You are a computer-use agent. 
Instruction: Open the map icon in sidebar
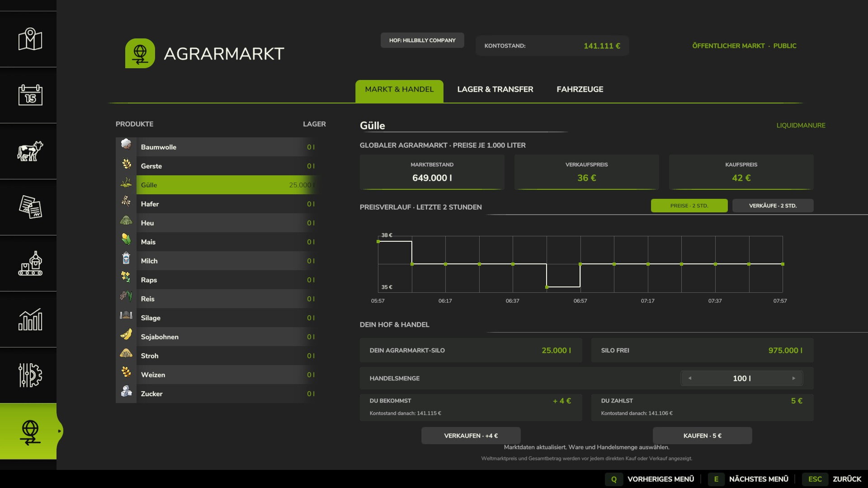(x=30, y=39)
